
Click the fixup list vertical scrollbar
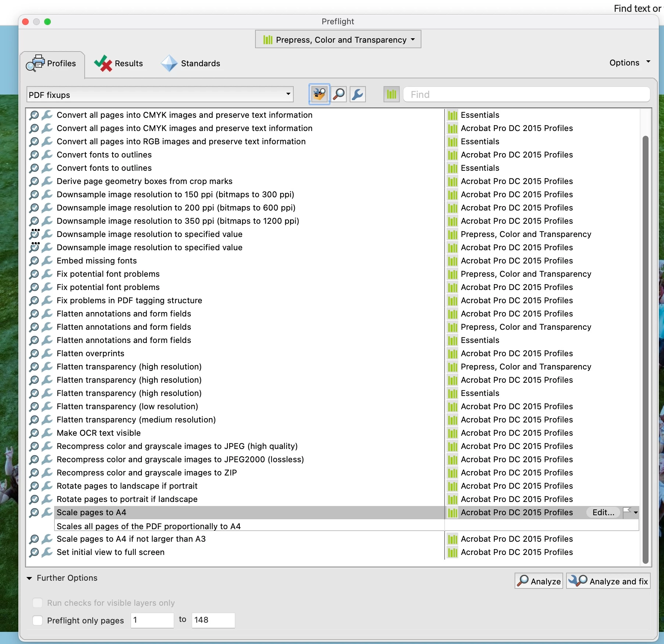[x=645, y=349]
